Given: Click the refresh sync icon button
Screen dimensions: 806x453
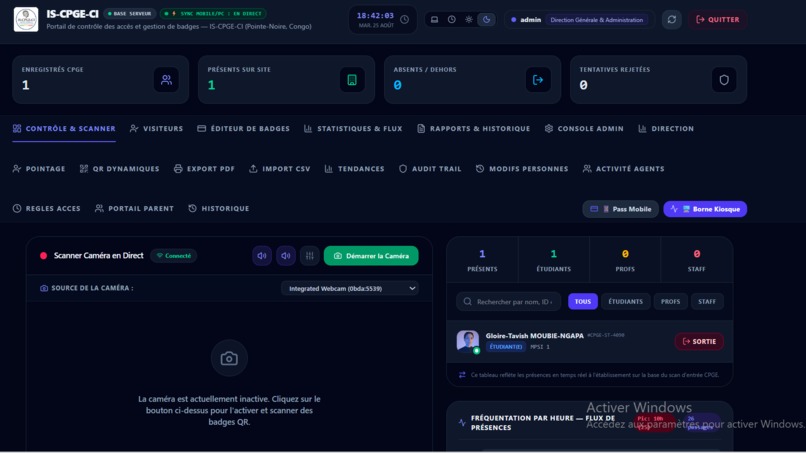Looking at the screenshot, I should click(671, 20).
